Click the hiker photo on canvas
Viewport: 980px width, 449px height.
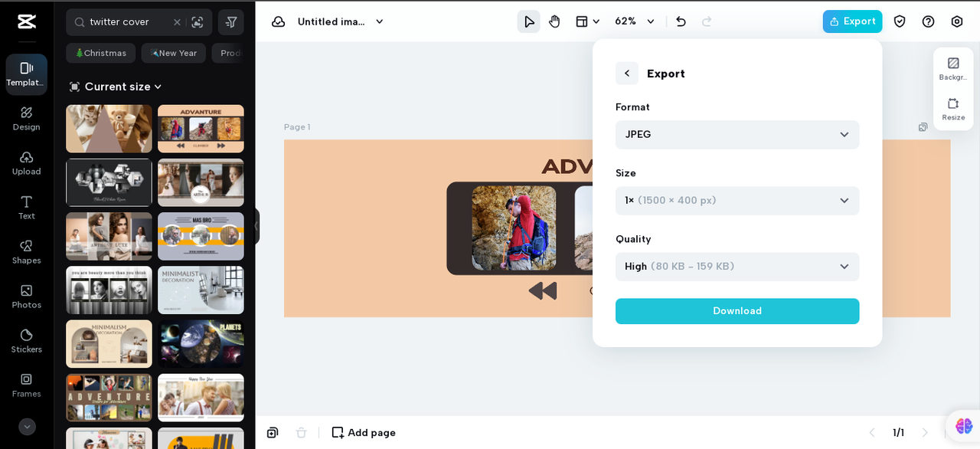pos(514,228)
